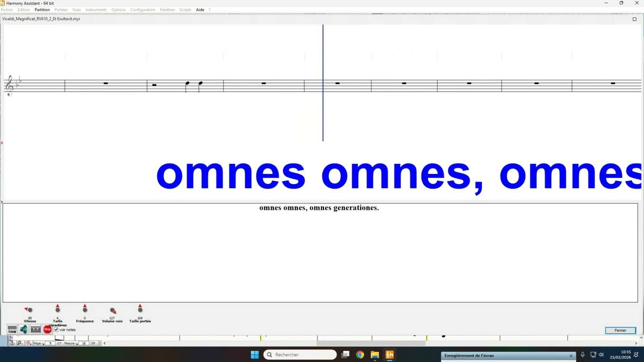Click the lyrics text line 'omnes omnes, omnes generationes.'
Image resolution: width=644 pixels, height=362 pixels.
(x=319, y=208)
